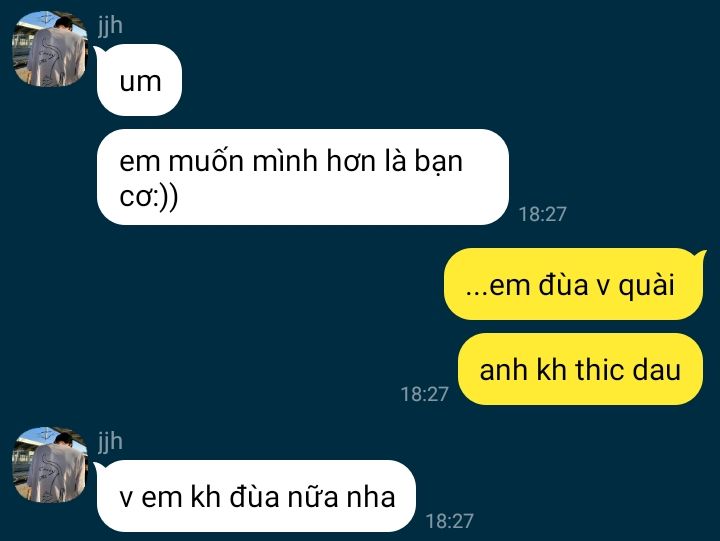Viewport: 720px width, 541px height.
Task: Select the top jjh sender name
Action: click(x=110, y=25)
